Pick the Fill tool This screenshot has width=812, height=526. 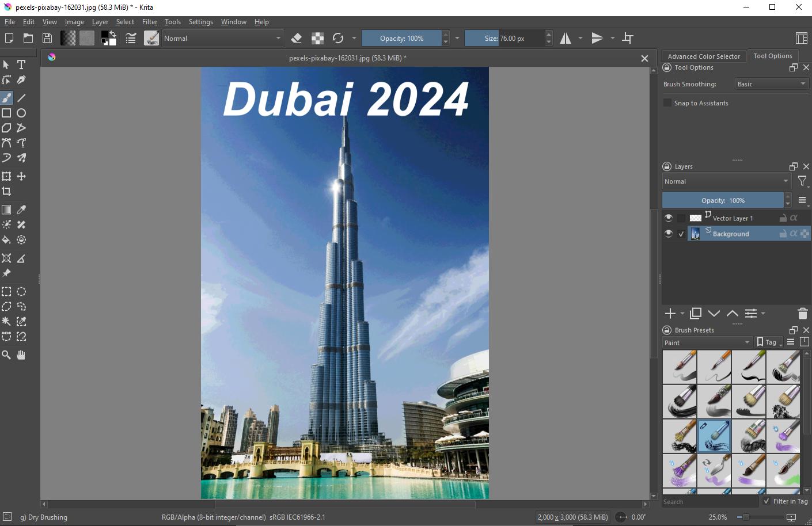6,240
